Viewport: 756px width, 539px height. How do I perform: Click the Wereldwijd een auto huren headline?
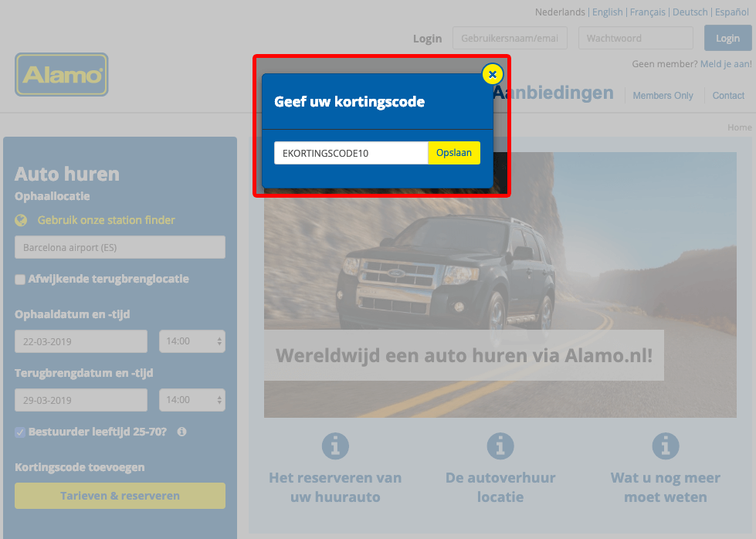(x=464, y=355)
